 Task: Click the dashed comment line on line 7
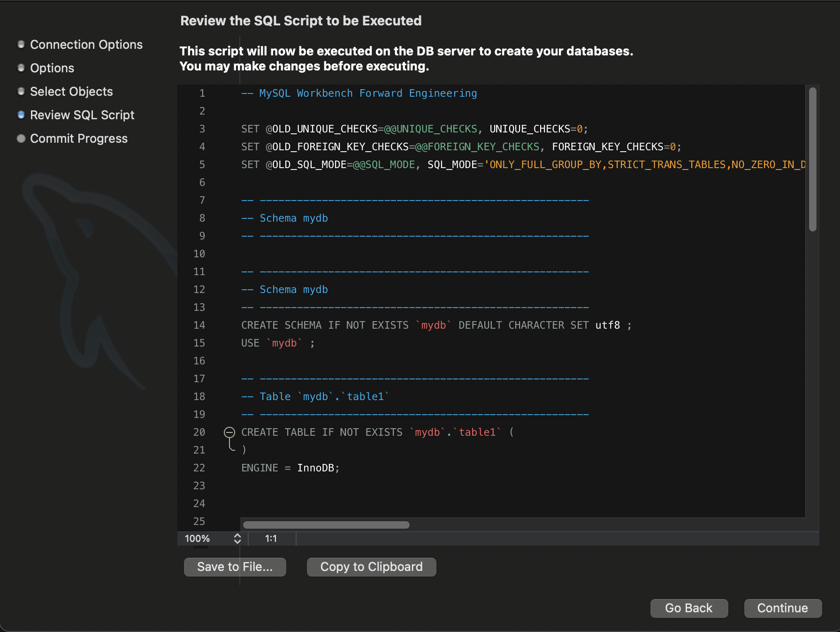415,200
